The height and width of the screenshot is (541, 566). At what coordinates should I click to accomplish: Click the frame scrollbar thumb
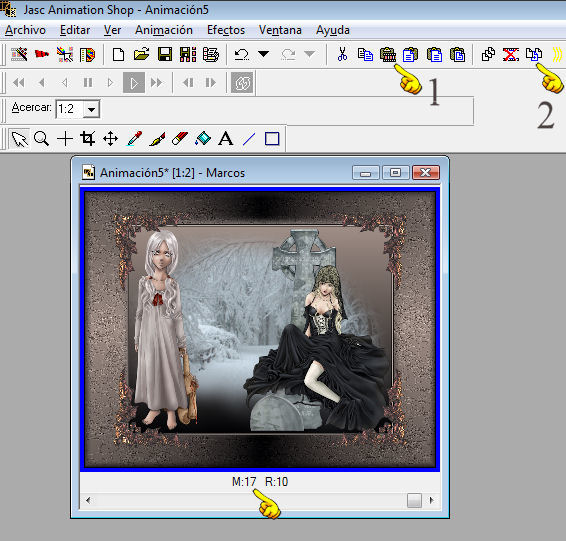pos(414,500)
